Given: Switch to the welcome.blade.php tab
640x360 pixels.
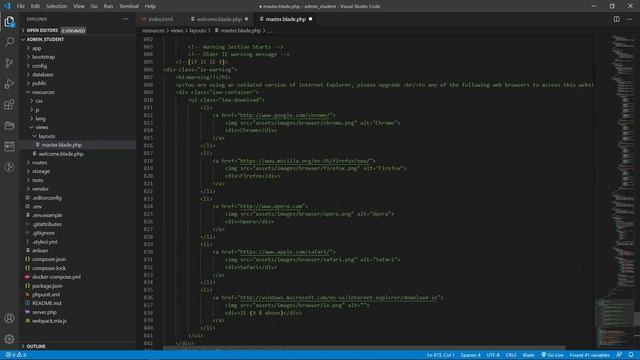Looking at the screenshot, I should (220, 19).
